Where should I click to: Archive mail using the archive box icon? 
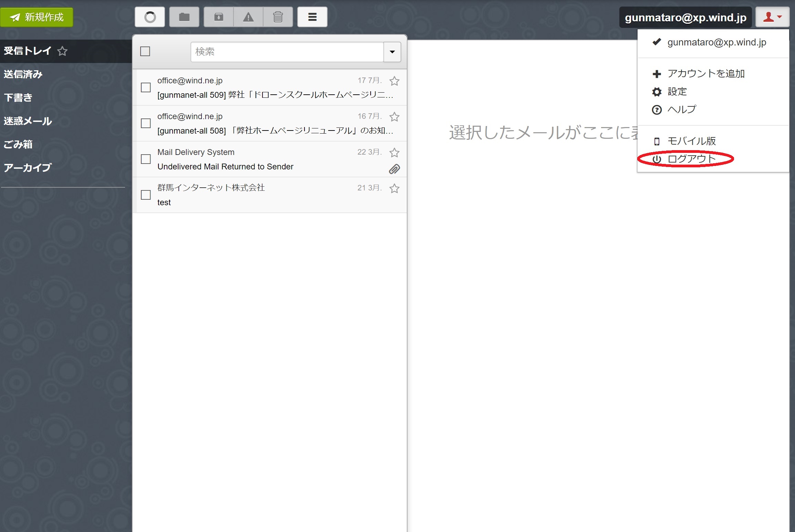[x=219, y=17]
